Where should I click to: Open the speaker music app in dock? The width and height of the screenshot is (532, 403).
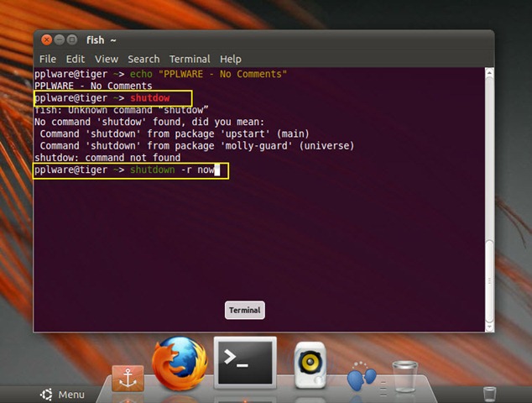(310, 365)
